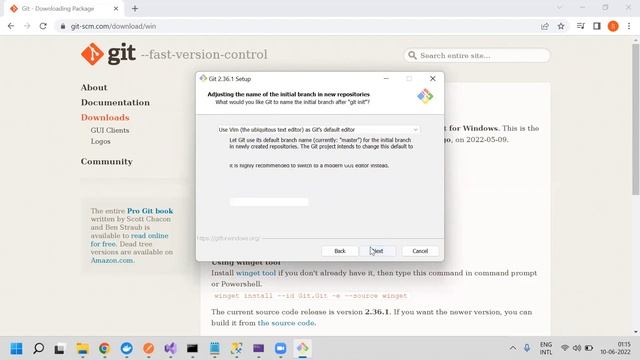Image resolution: width=640 pixels, height=360 pixels.
Task: Click the browser tab search chevron
Action: 559,8
